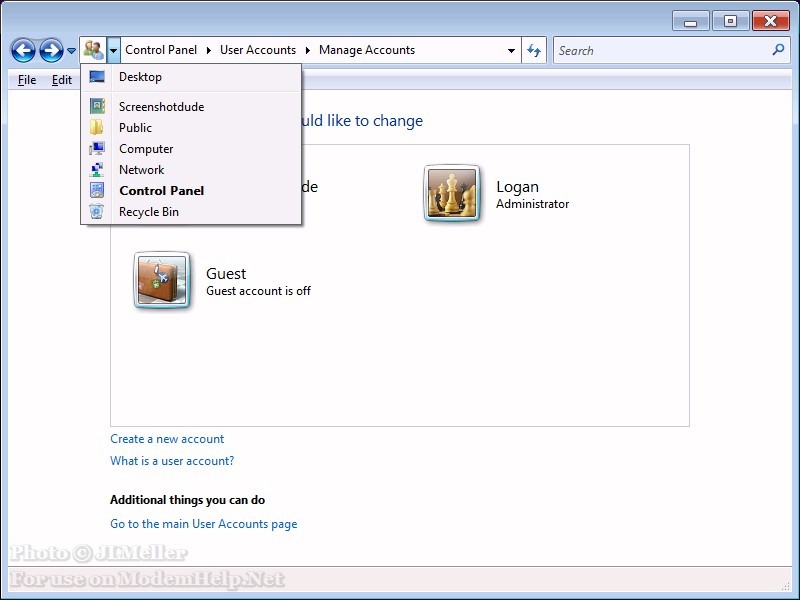This screenshot has width=800, height=600.
Task: Choose Screenshotdude from the location list
Action: pos(191,107)
